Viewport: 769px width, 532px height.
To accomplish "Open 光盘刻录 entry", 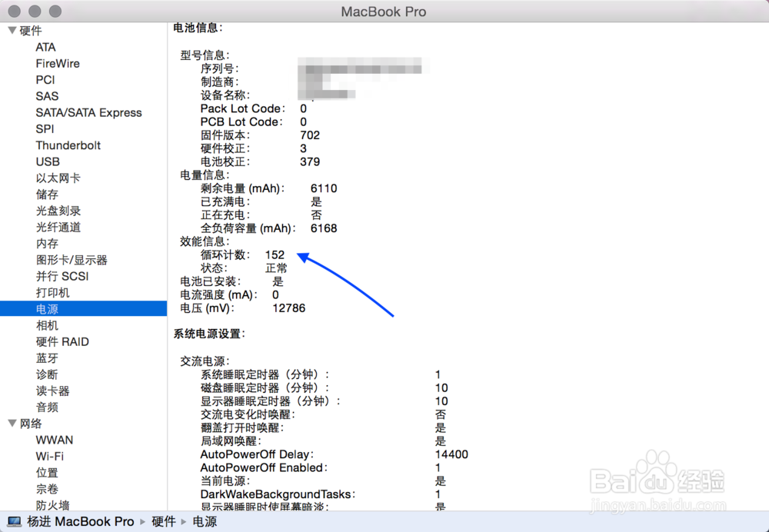I will click(58, 211).
